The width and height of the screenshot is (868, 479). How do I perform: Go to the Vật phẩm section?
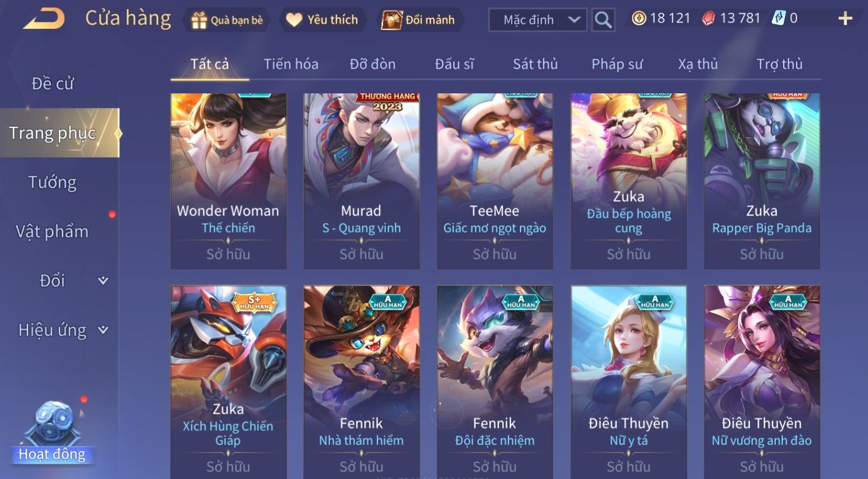52,232
